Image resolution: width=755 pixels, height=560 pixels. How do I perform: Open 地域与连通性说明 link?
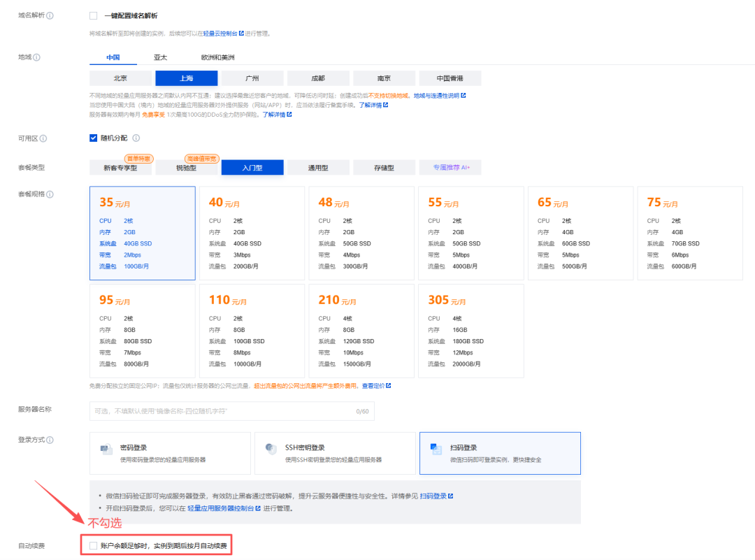click(x=439, y=96)
